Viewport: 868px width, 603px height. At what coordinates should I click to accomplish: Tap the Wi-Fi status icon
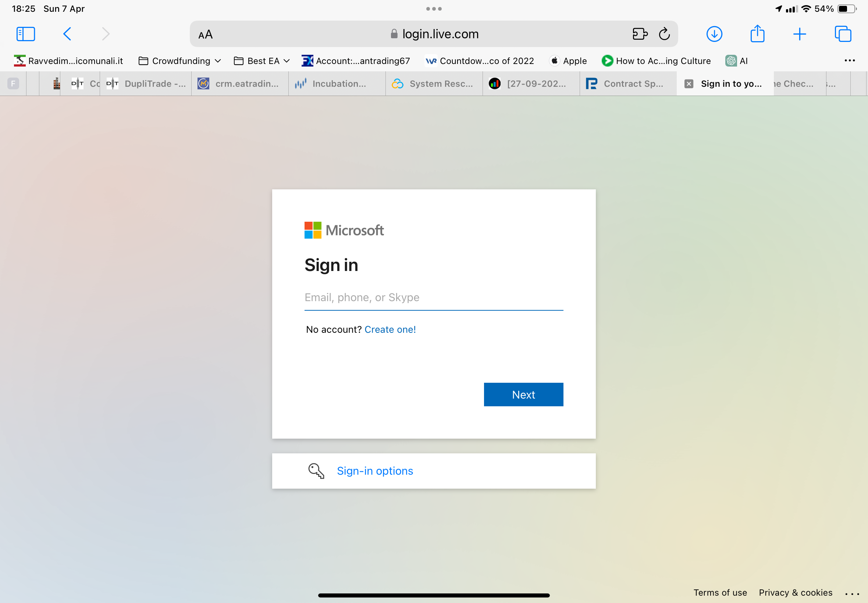[x=806, y=9]
